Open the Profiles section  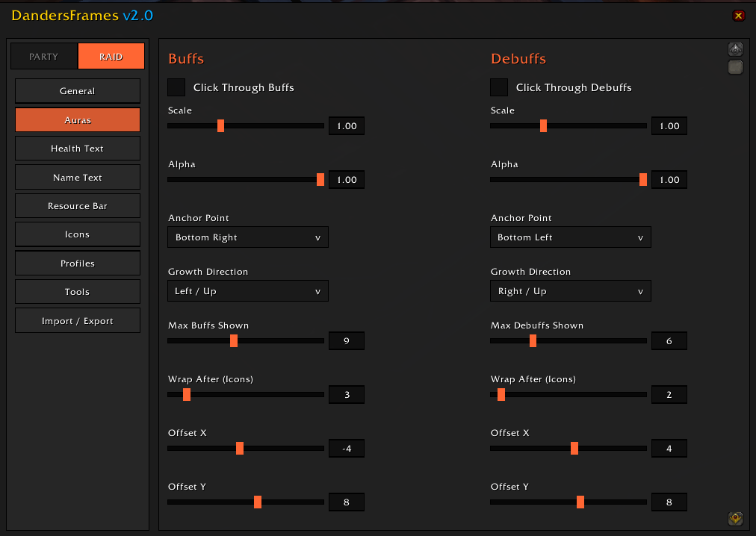[x=78, y=264]
